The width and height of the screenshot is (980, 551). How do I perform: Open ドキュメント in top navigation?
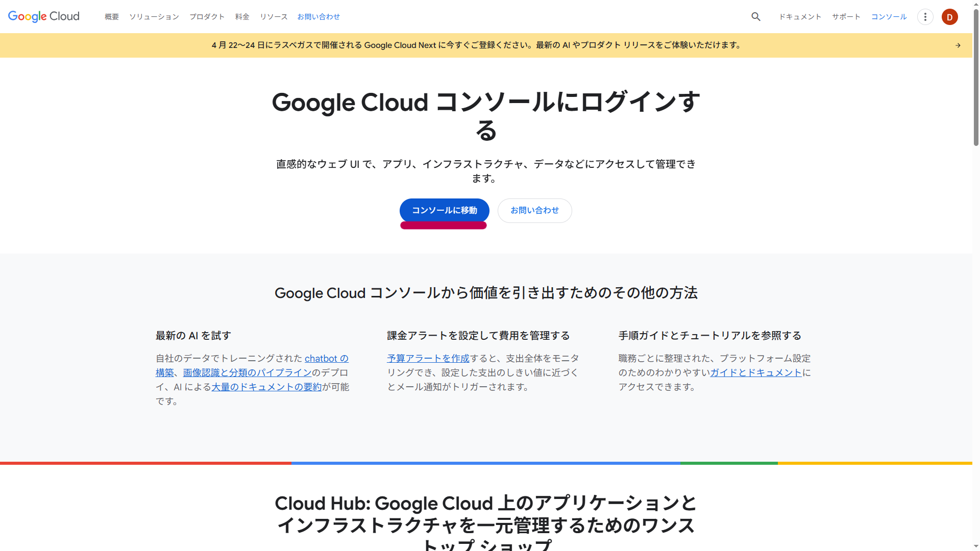[x=800, y=17]
